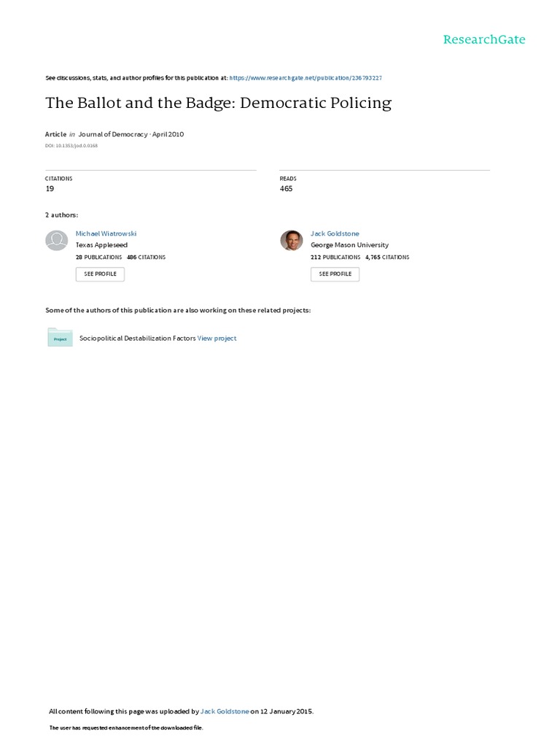Click the DOI 10.1353/jod.0.0168 text
560x747 pixels.
click(71, 146)
